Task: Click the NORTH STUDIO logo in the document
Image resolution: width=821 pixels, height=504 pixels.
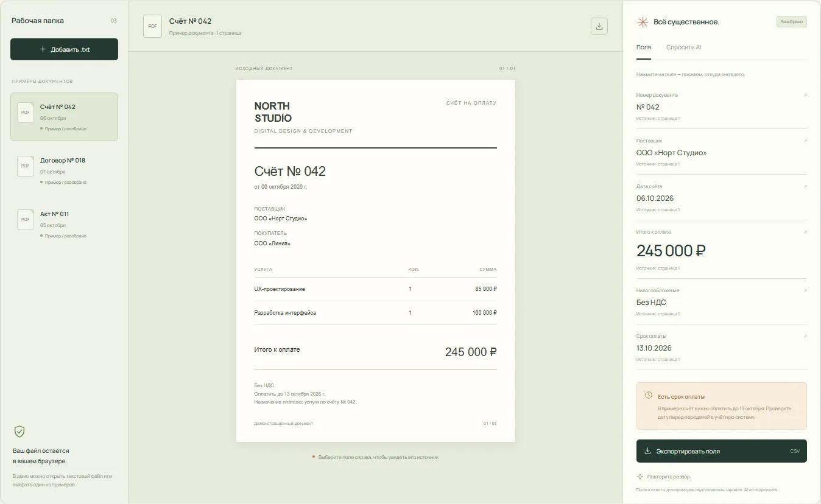Action: (273, 112)
